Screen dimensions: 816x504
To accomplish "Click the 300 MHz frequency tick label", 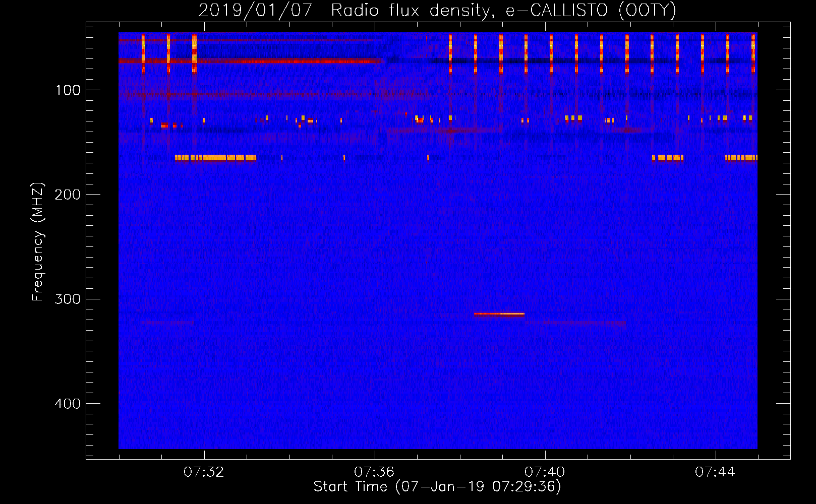I will (x=68, y=299).
